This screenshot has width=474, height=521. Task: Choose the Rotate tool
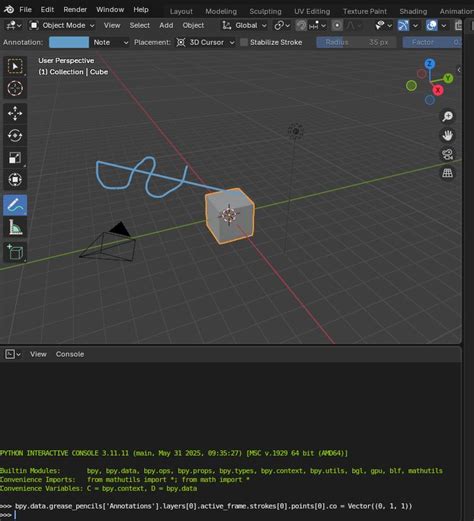(15, 136)
